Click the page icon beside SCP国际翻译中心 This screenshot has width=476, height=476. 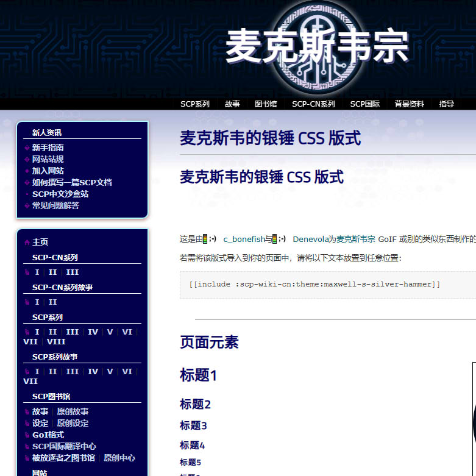pos(27,447)
